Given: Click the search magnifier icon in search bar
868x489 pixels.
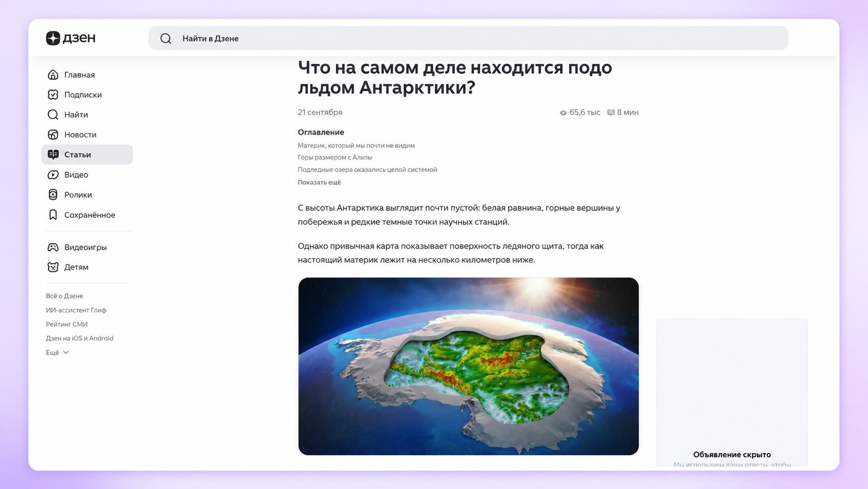Looking at the screenshot, I should 166,38.
